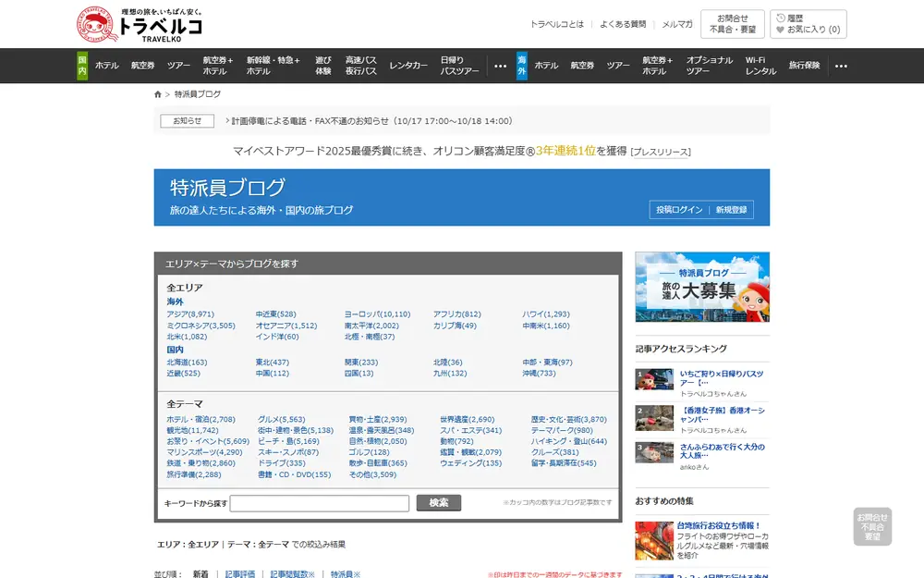
Task: Click the Travelko logo
Action: [140, 24]
